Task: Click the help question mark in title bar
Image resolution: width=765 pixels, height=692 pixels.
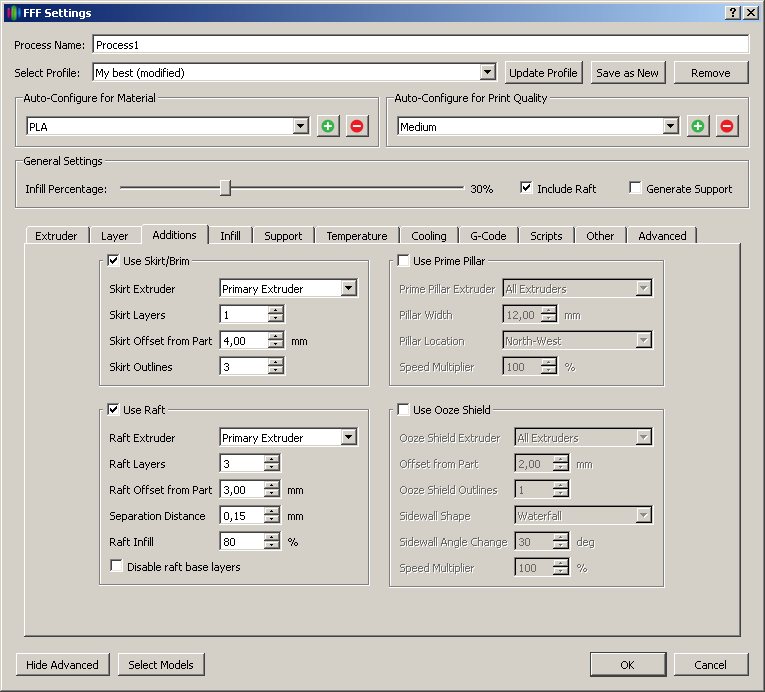Action: 733,13
